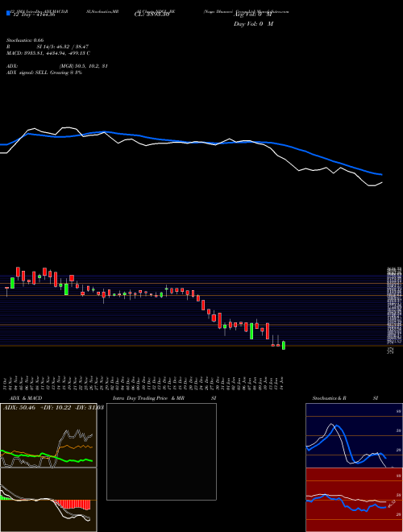Select the 'Stochastics: 0.66' reading
The width and height of the screenshot is (403, 532).
click(x=25, y=40)
